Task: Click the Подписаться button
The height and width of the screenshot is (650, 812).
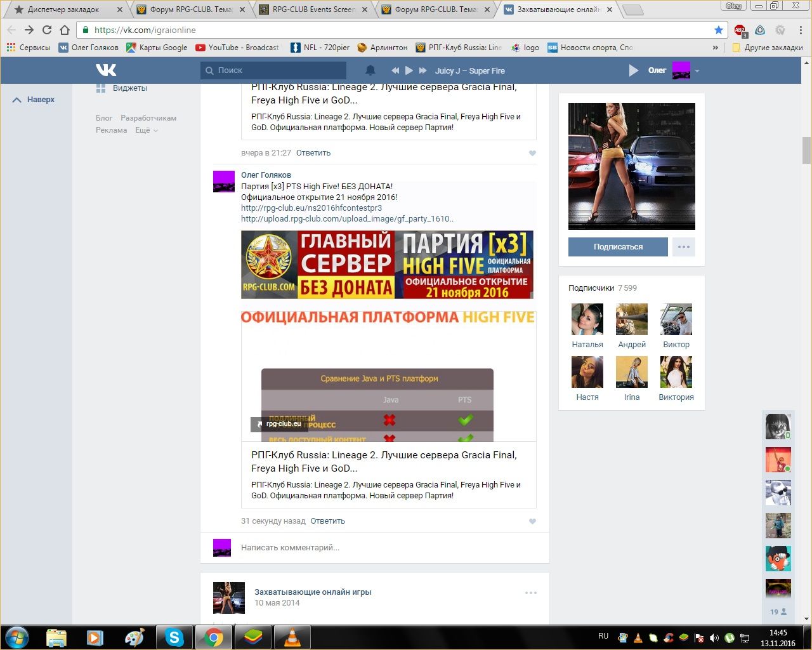Action: point(618,247)
